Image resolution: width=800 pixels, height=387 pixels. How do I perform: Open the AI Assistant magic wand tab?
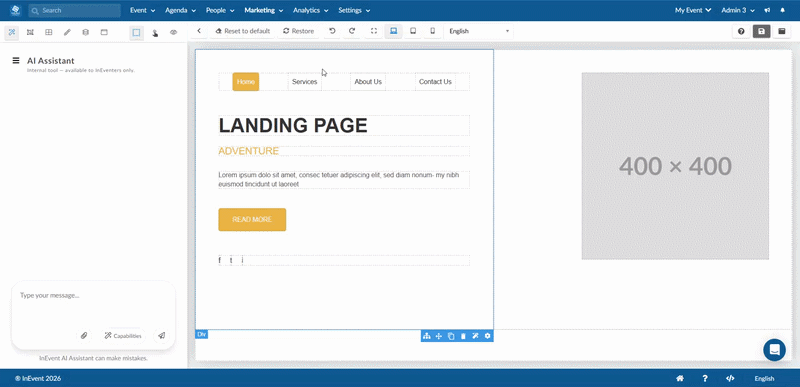(12, 32)
